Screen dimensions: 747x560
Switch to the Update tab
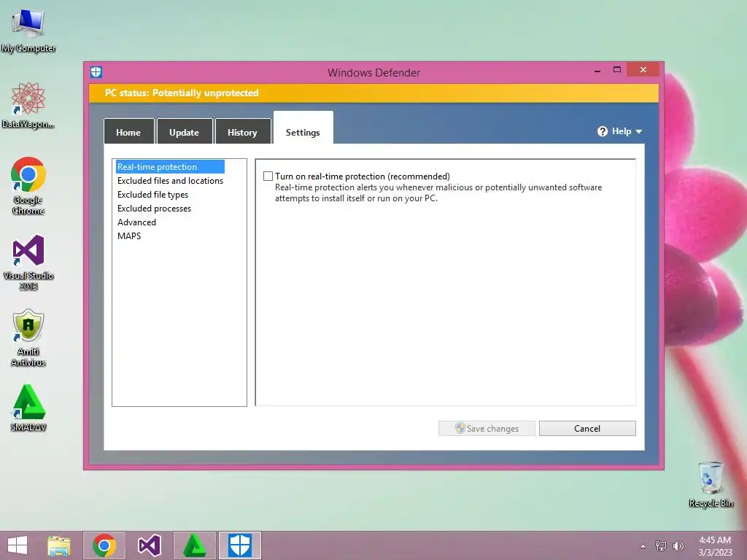coord(185,132)
